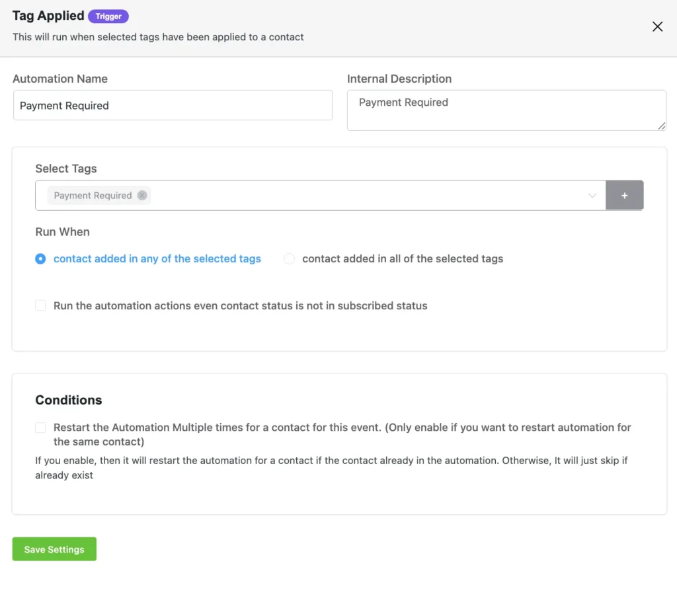Screen dimensions: 677x616
Task: Click the Conditions section heading
Action: click(x=69, y=400)
